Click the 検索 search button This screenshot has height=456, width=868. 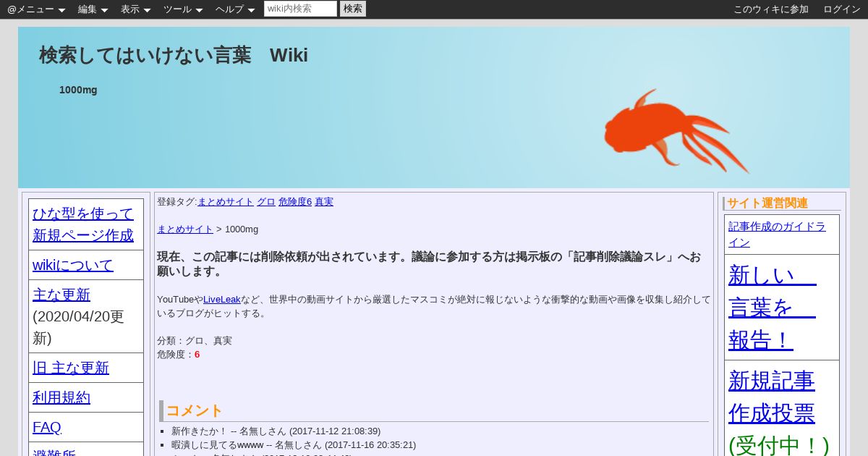(x=353, y=9)
